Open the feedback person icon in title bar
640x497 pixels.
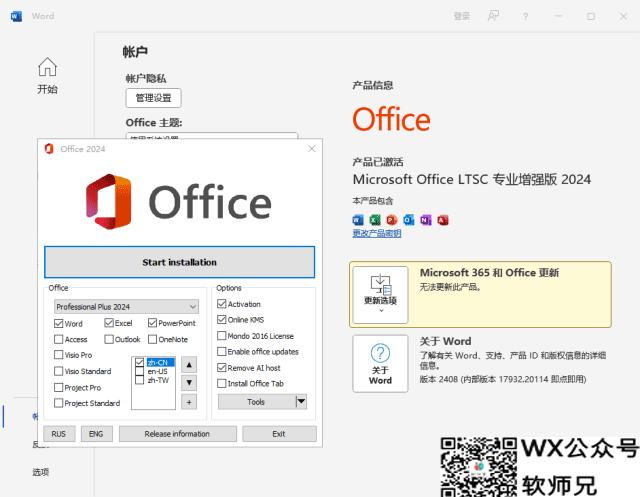coord(493,16)
